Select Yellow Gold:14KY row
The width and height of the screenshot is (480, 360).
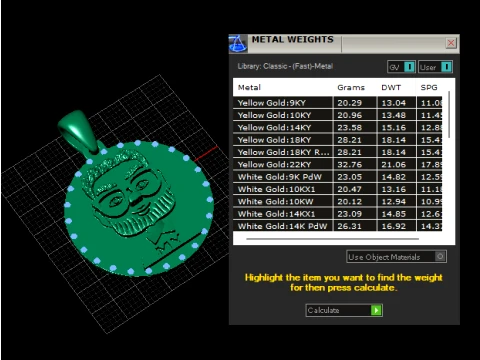(337, 127)
